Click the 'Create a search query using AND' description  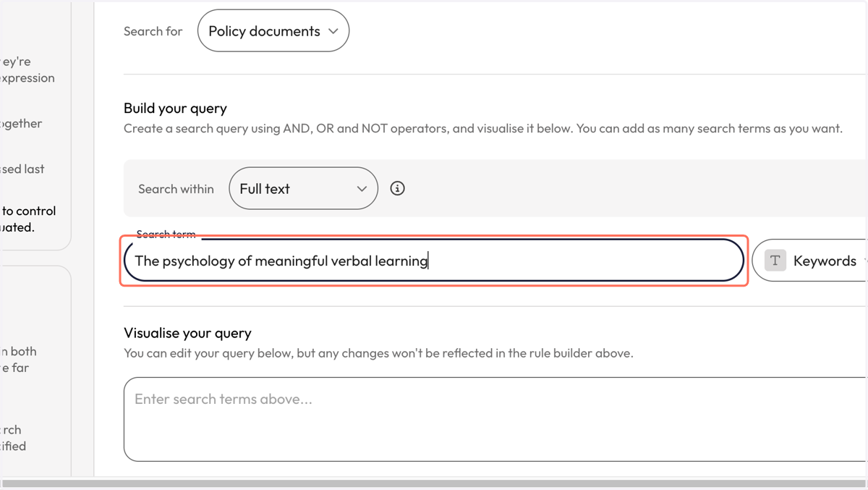pyautogui.click(x=483, y=129)
